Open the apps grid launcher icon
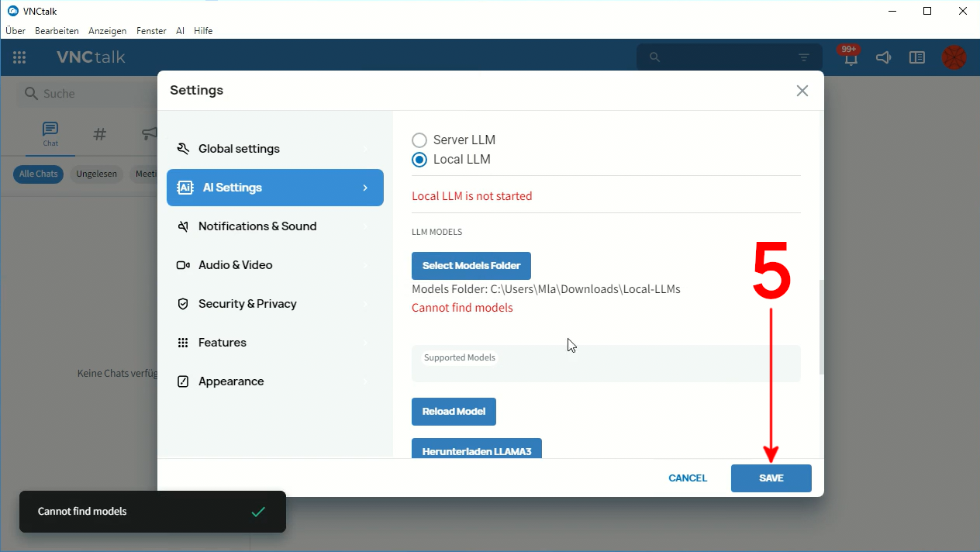Image resolution: width=980 pixels, height=552 pixels. [19, 57]
